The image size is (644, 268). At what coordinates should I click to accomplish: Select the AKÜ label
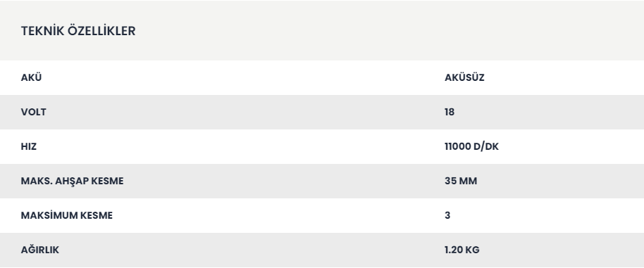pos(31,77)
